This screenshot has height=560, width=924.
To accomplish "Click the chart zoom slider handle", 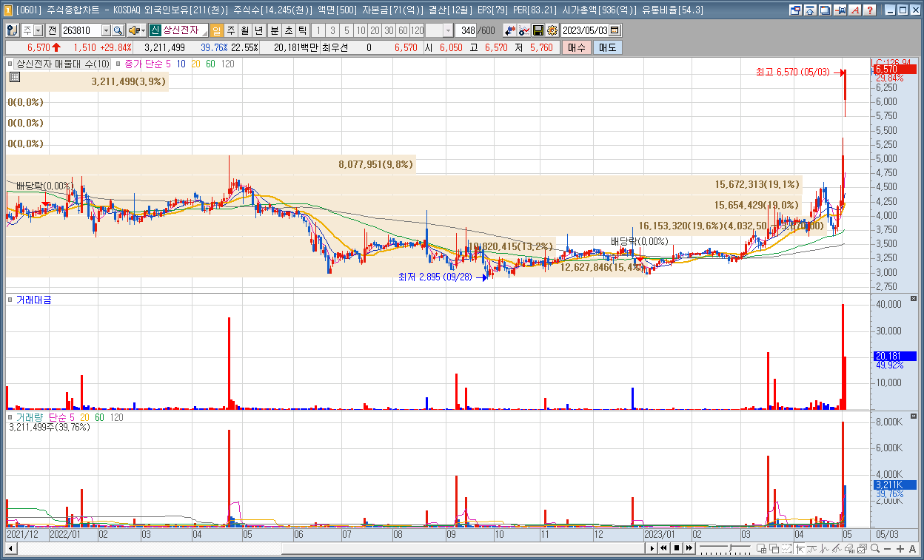I will point(730,548).
